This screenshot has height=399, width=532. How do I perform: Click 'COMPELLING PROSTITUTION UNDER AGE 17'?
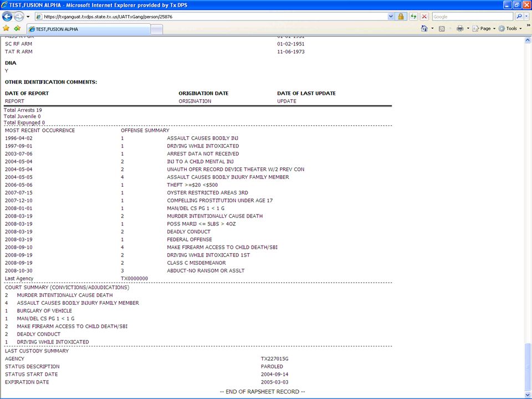coord(220,201)
